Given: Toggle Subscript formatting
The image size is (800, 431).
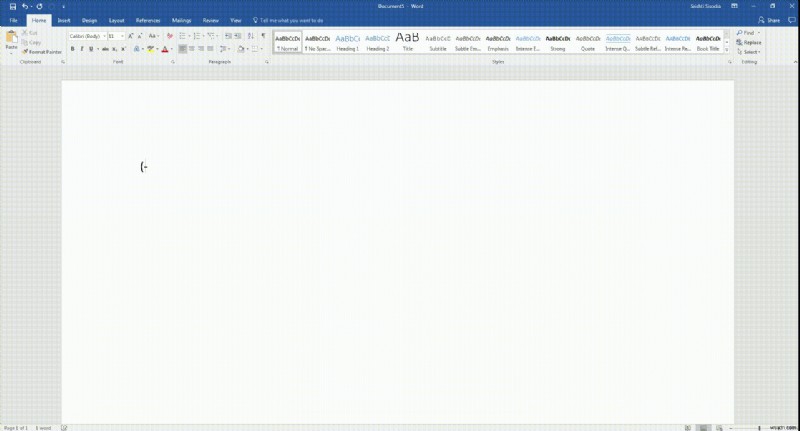Looking at the screenshot, I should [x=114, y=49].
